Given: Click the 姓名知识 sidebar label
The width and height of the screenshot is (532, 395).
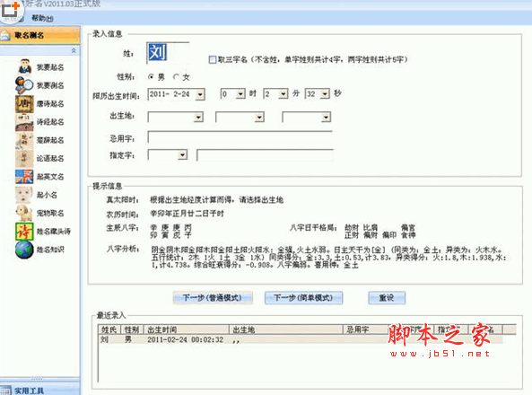Looking at the screenshot, I should point(50,250).
